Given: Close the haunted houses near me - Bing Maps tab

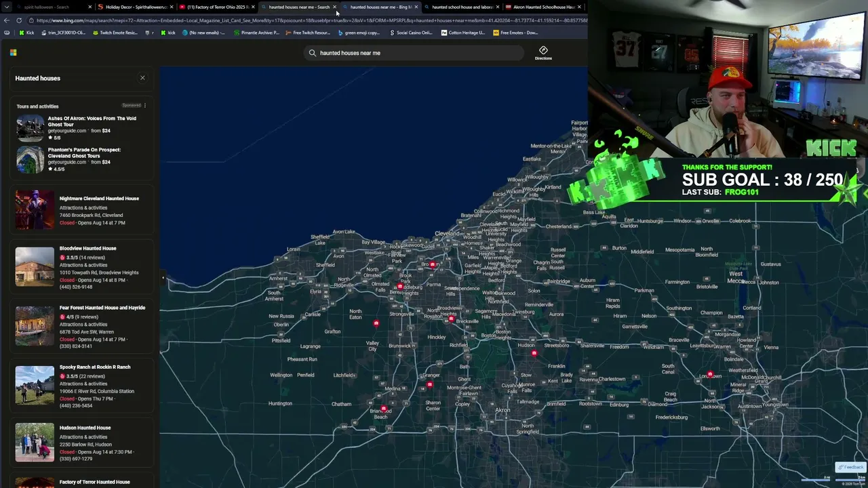Looking at the screenshot, I should (x=416, y=7).
